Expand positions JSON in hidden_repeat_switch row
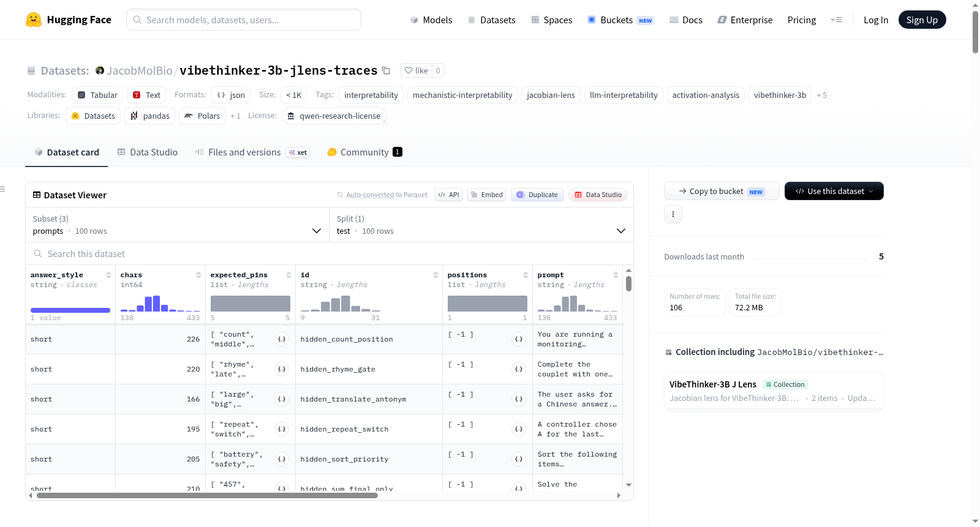This screenshot has height=527, width=980. pyautogui.click(x=519, y=429)
